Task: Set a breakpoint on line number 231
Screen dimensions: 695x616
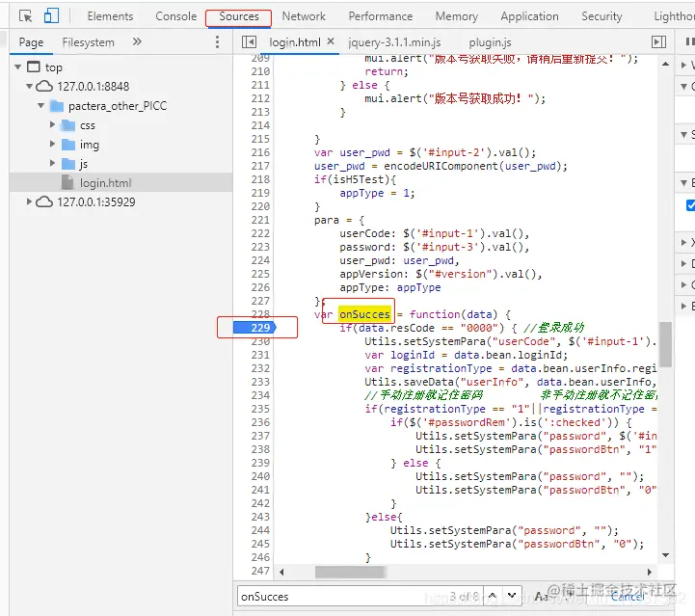Action: 260,355
